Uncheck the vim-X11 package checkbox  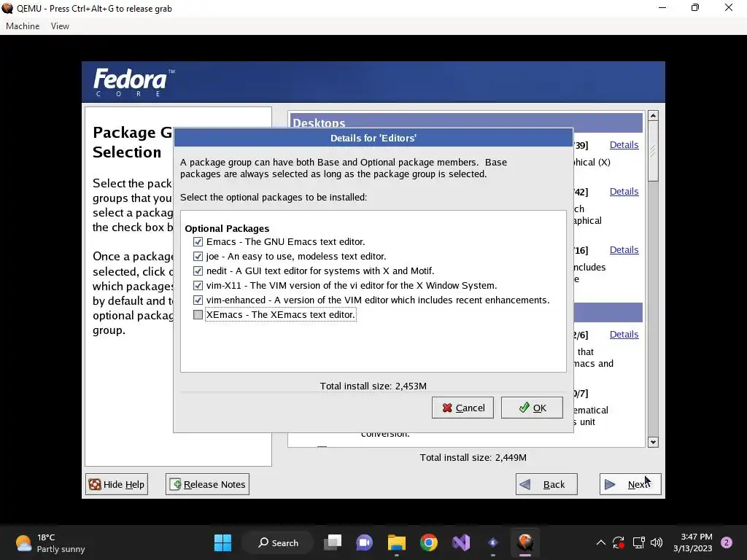click(198, 286)
